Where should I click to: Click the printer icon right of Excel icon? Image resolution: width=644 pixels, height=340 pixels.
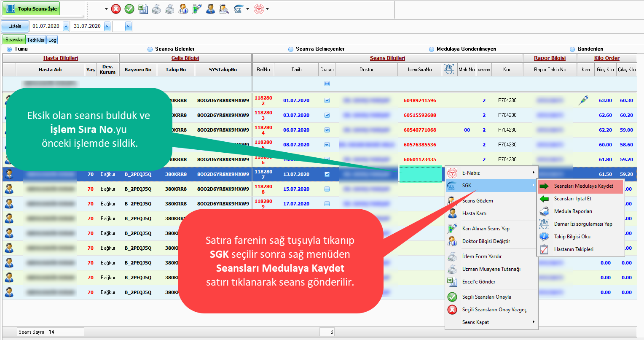[x=156, y=9]
